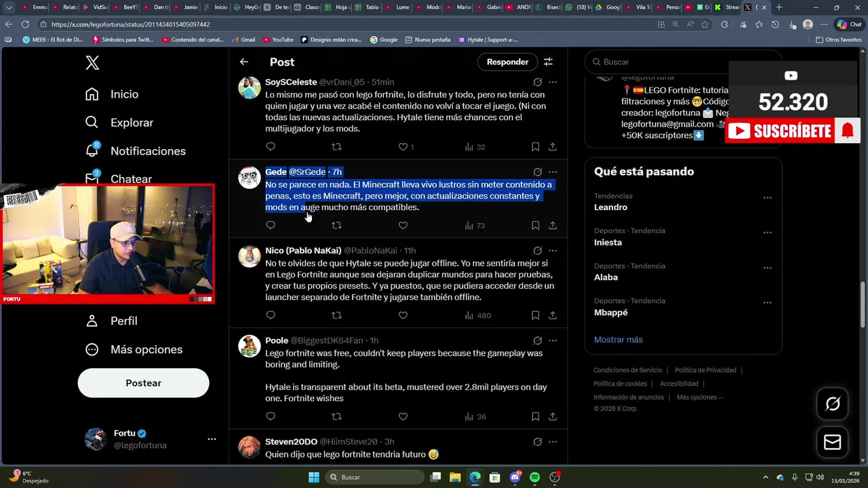Open more options on SoySCeleste's post
This screenshot has width=868, height=488.
point(553,82)
